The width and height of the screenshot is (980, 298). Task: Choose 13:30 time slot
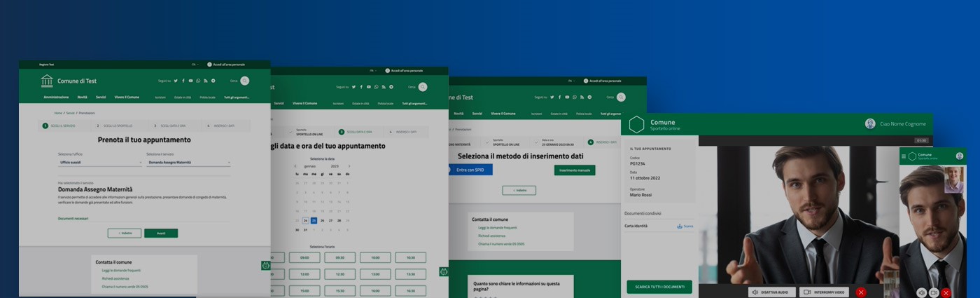pyautogui.click(x=410, y=274)
